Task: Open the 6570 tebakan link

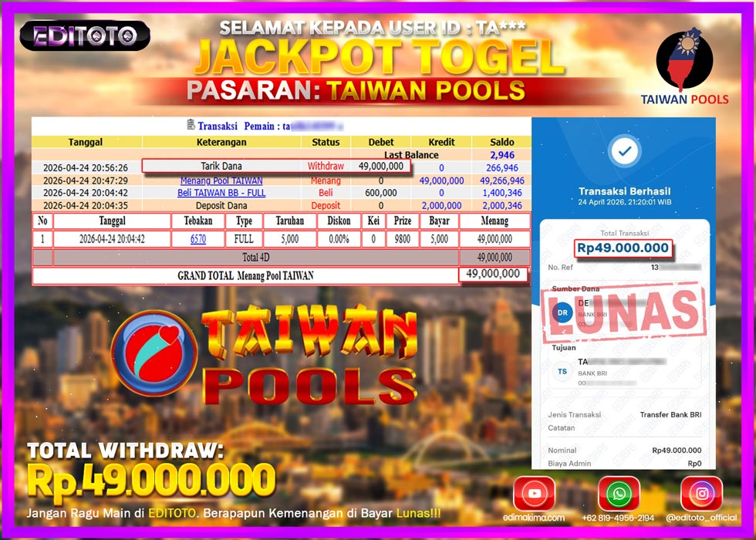Action: pyautogui.click(x=198, y=239)
